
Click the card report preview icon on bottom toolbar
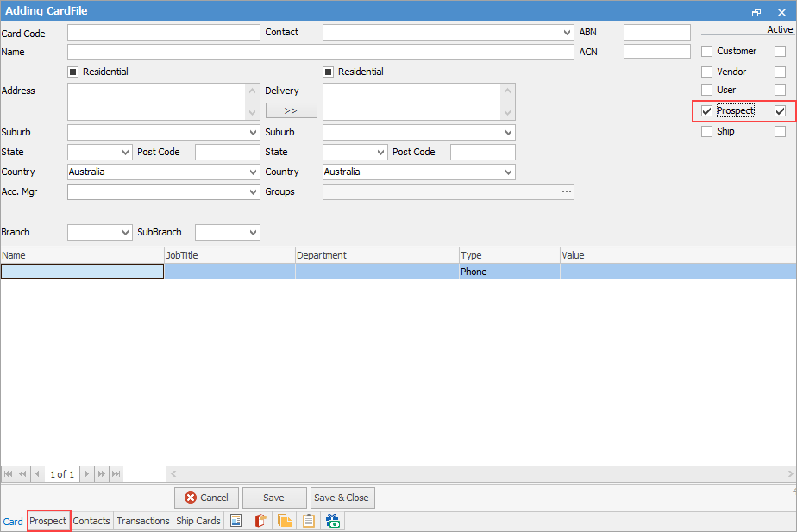[235, 521]
